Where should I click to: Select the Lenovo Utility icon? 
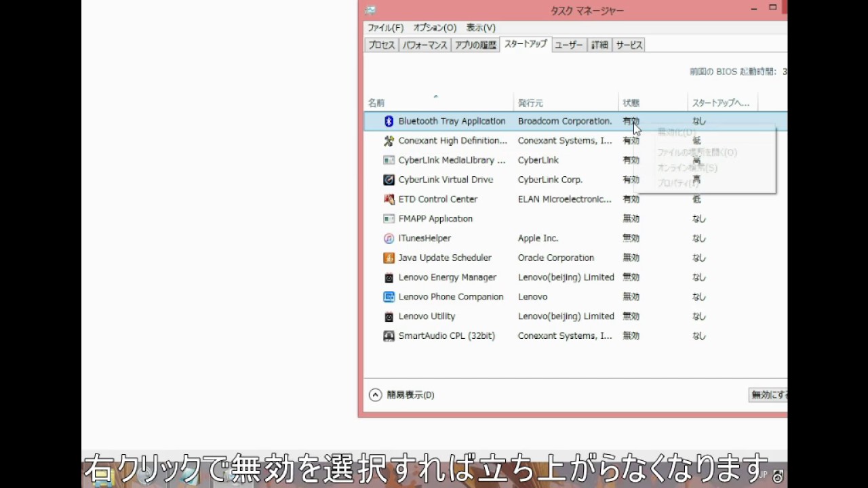coord(389,317)
